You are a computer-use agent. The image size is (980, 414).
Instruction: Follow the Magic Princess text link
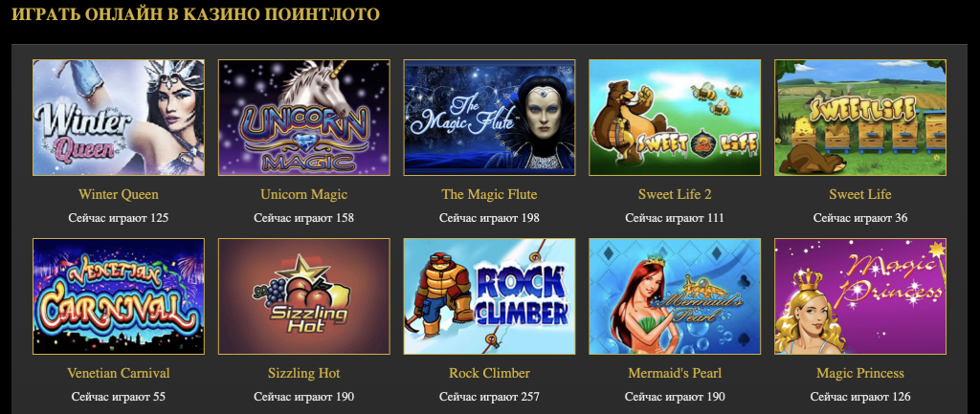click(x=860, y=374)
